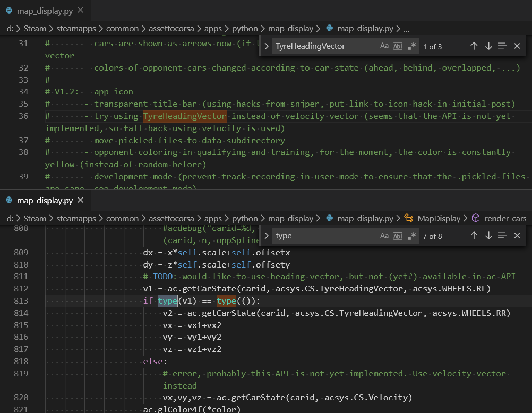
Task: Click the Python icon in the upper breadcrumb
Action: [x=329, y=28]
